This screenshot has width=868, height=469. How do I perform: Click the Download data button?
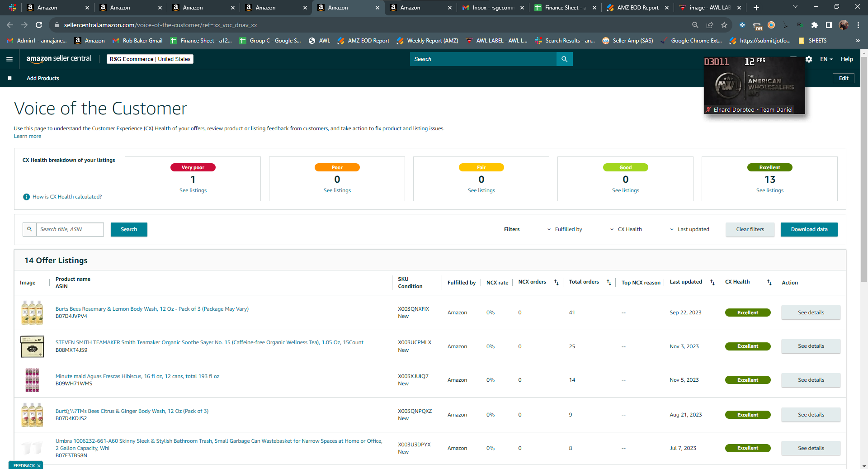(809, 229)
